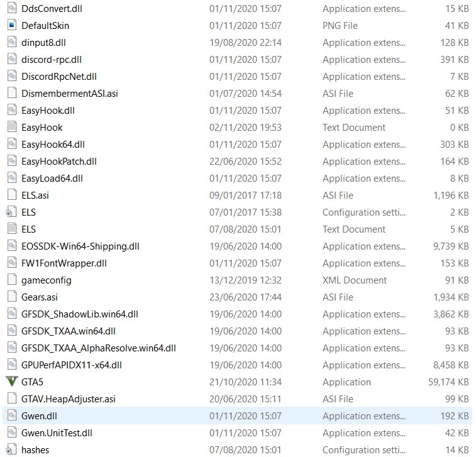Screen dimensions: 476x457
Task: Click the ELS configuration settings gear icon
Action: pyautogui.click(x=11, y=212)
